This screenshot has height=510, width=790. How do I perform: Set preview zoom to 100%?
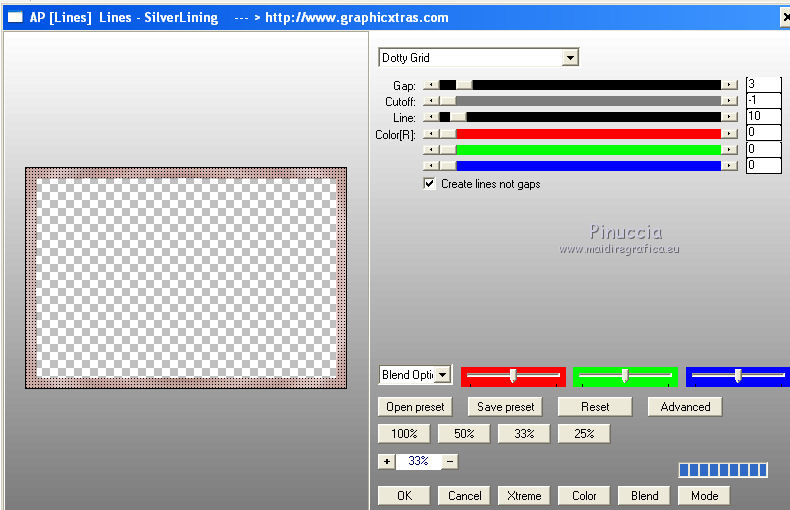[404, 433]
